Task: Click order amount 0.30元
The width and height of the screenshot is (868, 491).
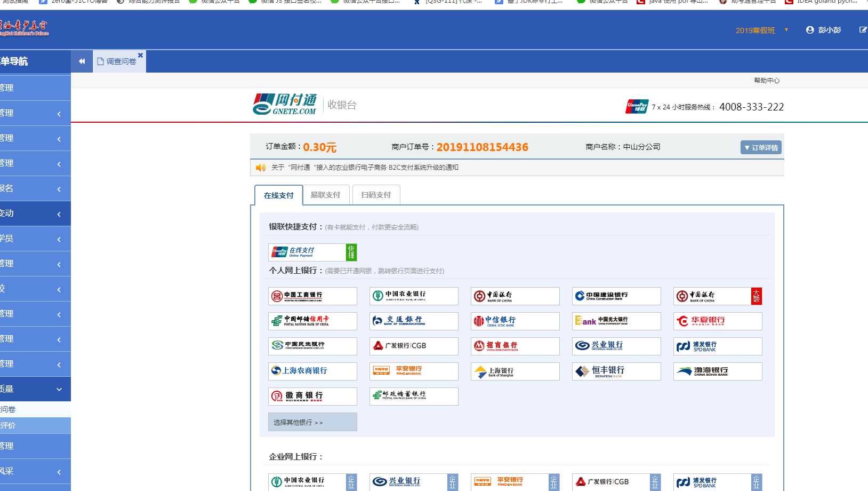Action: click(x=319, y=147)
